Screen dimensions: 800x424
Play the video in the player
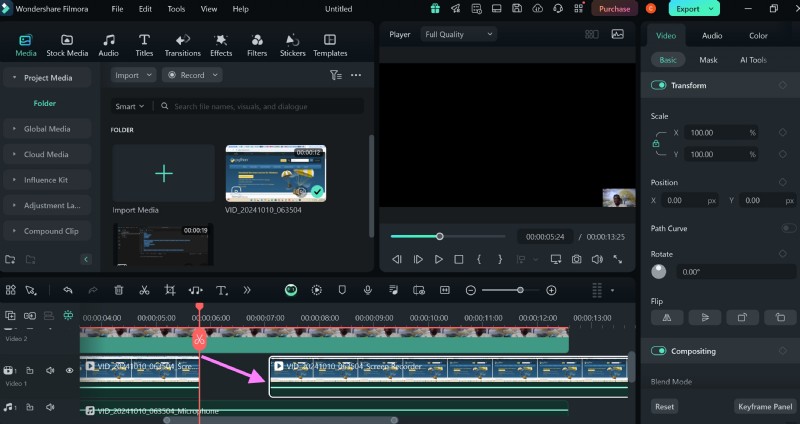[x=438, y=259]
